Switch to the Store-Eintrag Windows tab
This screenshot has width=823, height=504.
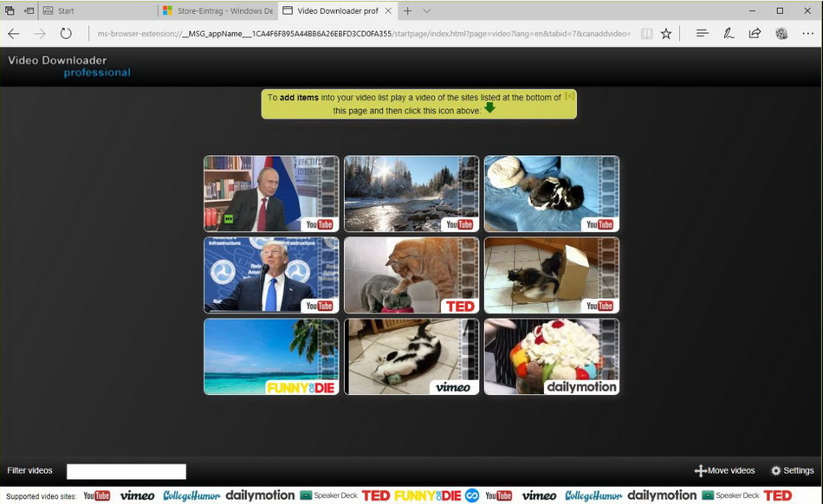coord(217,10)
